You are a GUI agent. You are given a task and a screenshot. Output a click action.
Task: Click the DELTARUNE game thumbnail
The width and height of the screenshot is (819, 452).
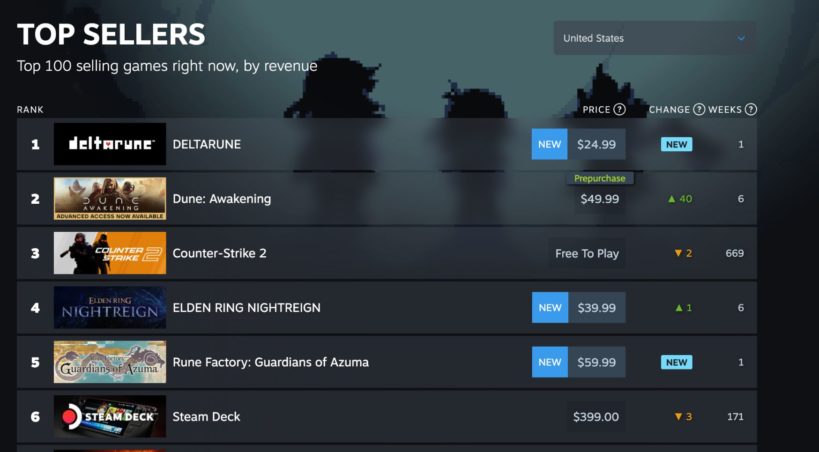click(110, 144)
